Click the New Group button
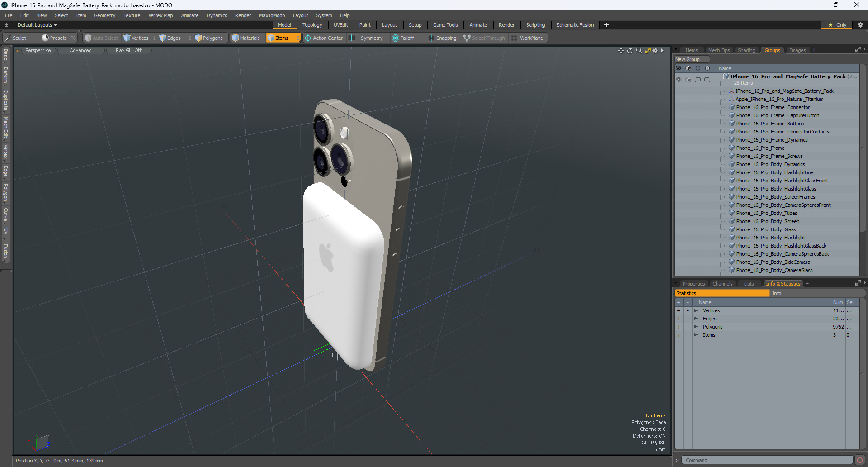This screenshot has height=467, width=868. tap(692, 59)
